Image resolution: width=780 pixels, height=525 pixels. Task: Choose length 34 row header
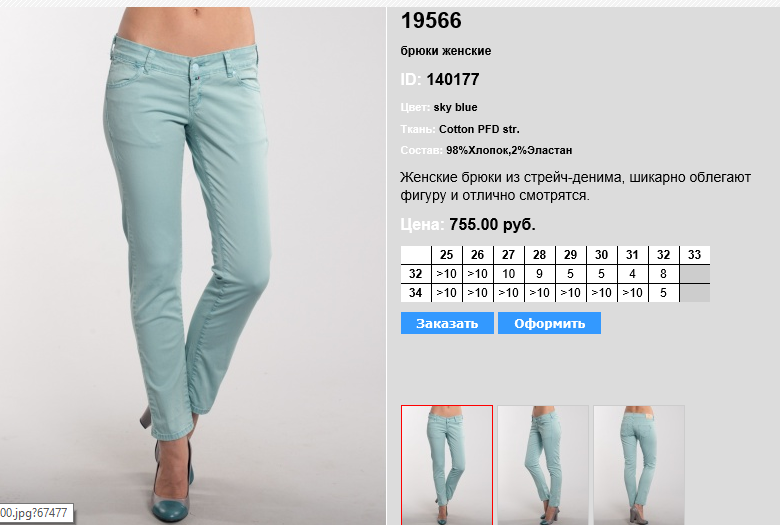point(416,293)
